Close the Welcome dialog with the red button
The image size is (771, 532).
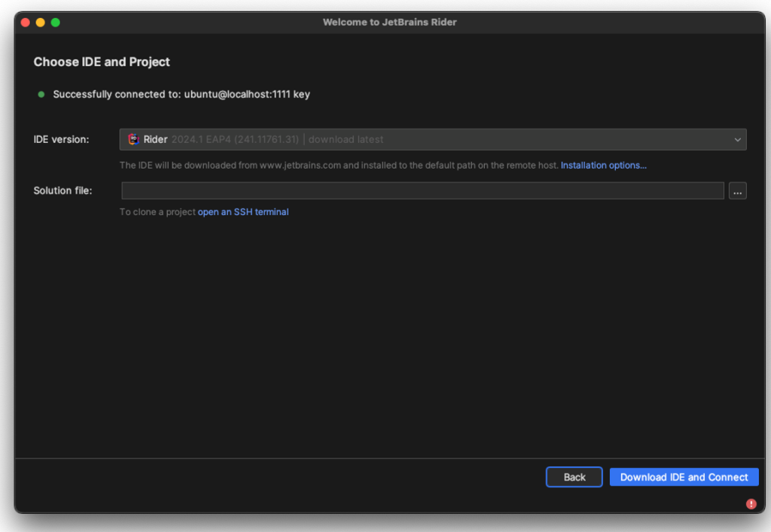(x=25, y=23)
